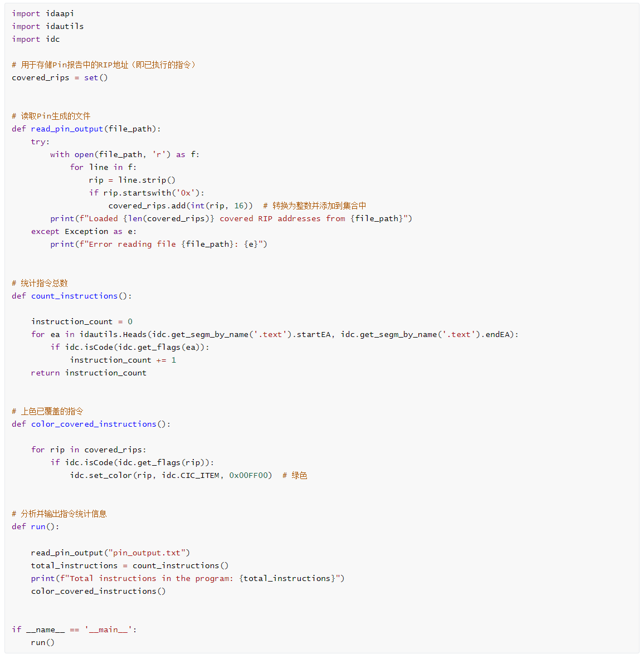Click the 'except Exception as e:' line
The image size is (644, 659).
(84, 231)
